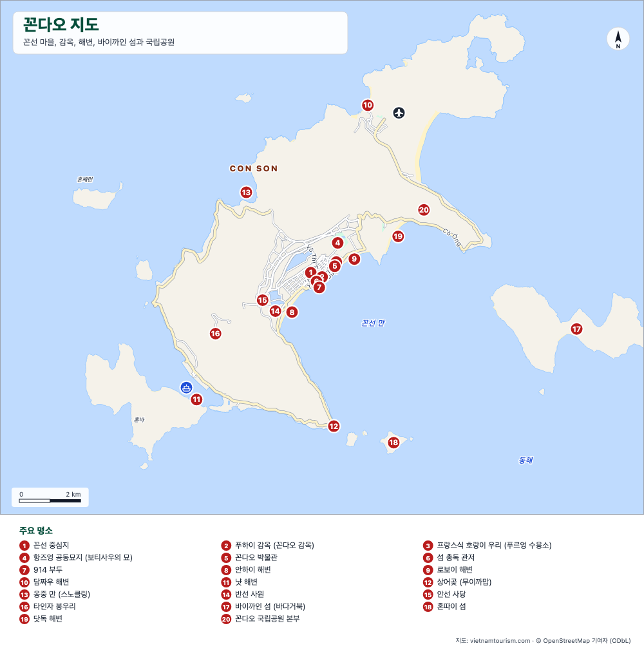Click the north compass arrow icon
644x648 pixels.
coord(618,39)
